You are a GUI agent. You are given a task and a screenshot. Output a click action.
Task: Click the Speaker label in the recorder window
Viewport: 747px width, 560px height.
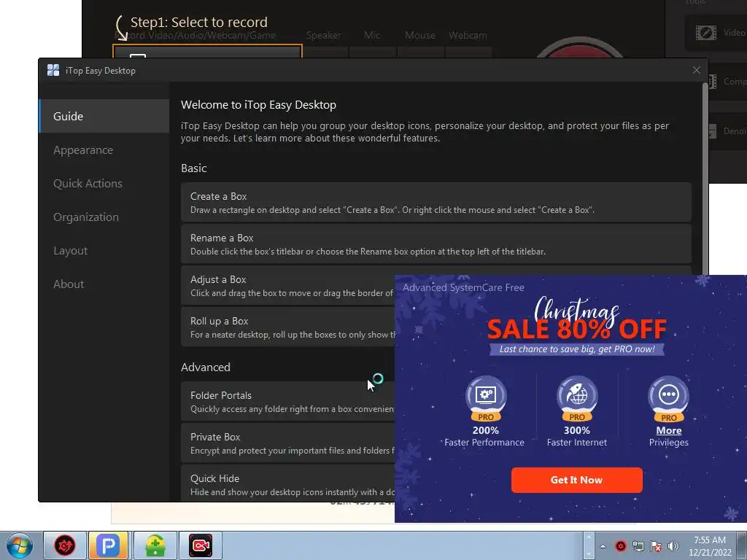click(323, 36)
